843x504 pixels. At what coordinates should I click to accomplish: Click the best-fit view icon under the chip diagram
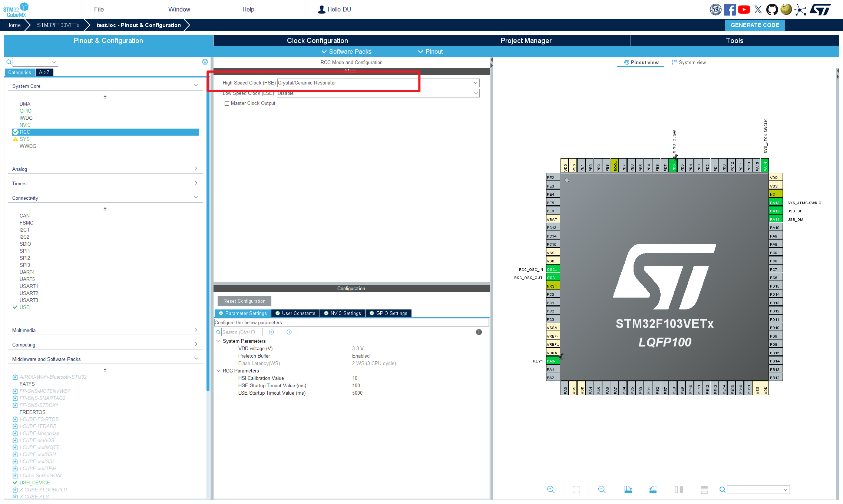[x=576, y=489]
